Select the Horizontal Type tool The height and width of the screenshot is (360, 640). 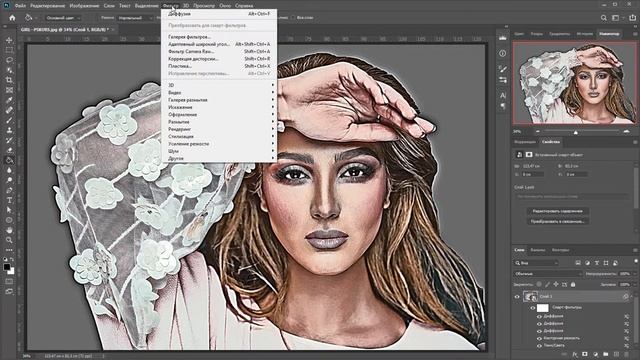click(9, 200)
